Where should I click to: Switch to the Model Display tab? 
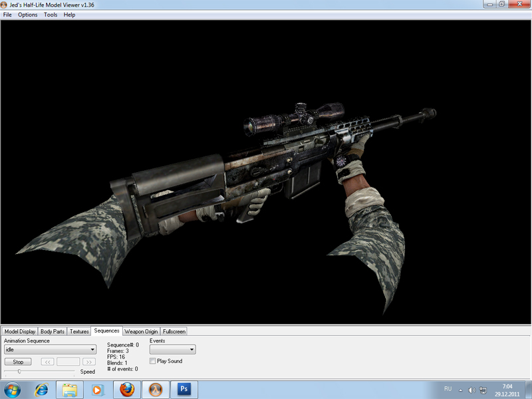click(20, 331)
